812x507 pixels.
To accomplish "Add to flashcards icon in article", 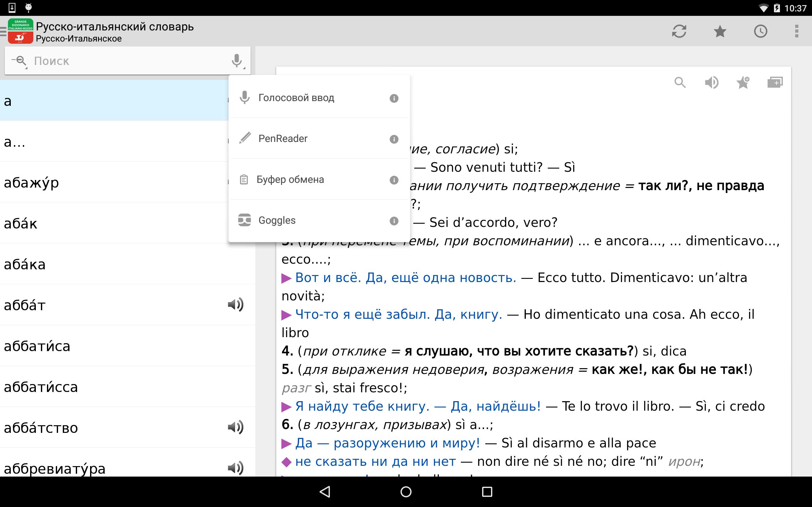I will 775,82.
